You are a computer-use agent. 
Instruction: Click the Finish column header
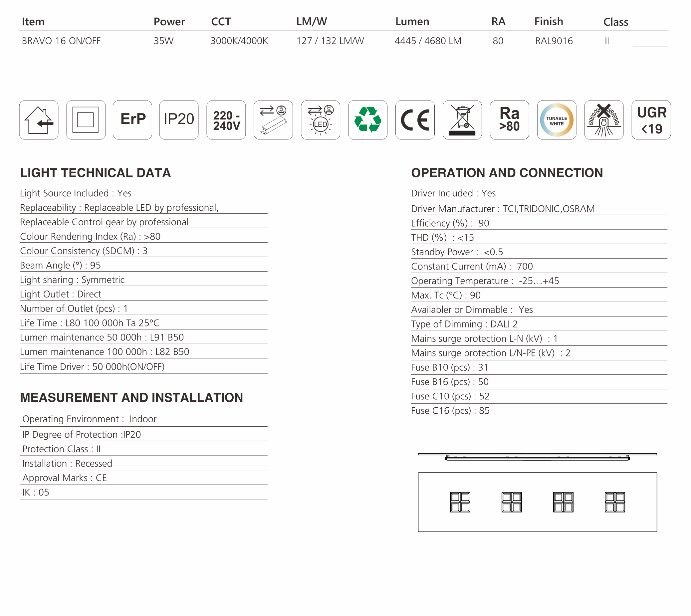(x=549, y=22)
